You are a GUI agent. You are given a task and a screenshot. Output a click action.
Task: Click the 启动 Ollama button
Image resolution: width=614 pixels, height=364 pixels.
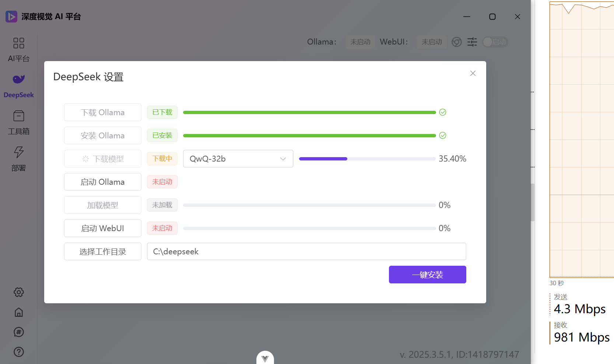pos(103,182)
